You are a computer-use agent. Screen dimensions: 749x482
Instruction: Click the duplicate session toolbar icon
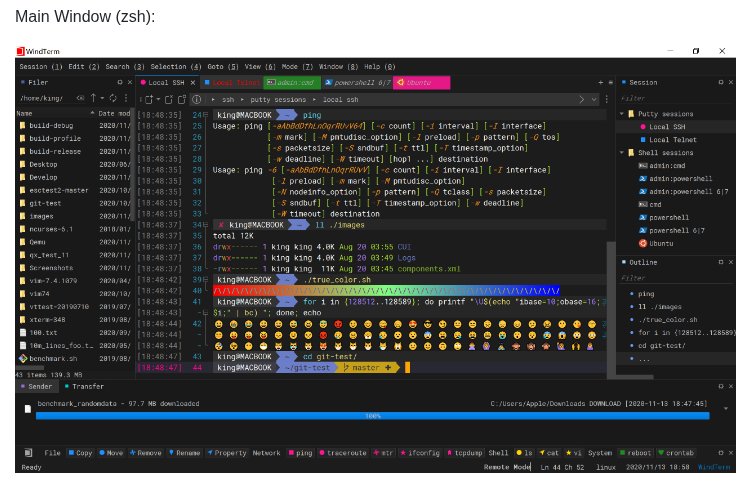click(182, 99)
